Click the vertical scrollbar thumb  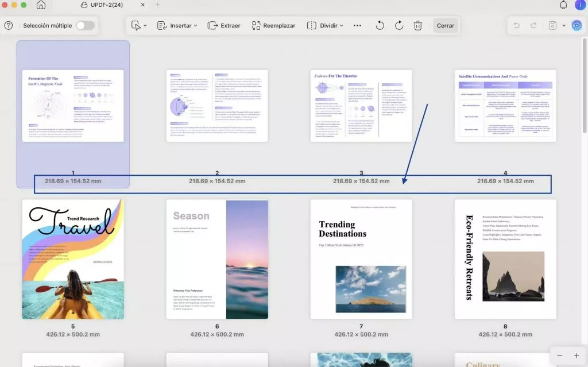click(584, 85)
